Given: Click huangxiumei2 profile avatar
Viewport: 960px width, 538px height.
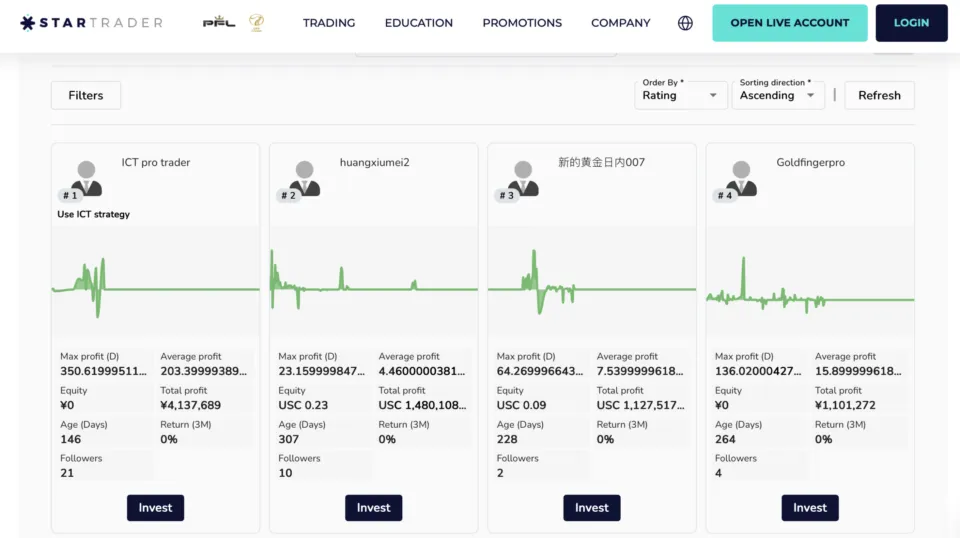Looking at the screenshot, I should pos(304,178).
